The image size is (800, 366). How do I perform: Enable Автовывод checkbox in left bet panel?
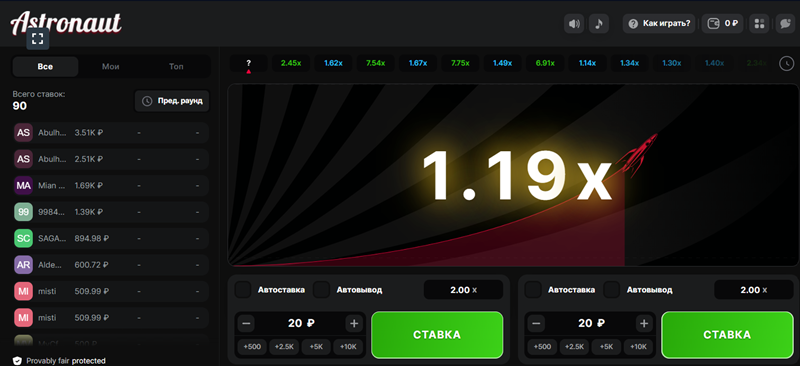tap(321, 290)
